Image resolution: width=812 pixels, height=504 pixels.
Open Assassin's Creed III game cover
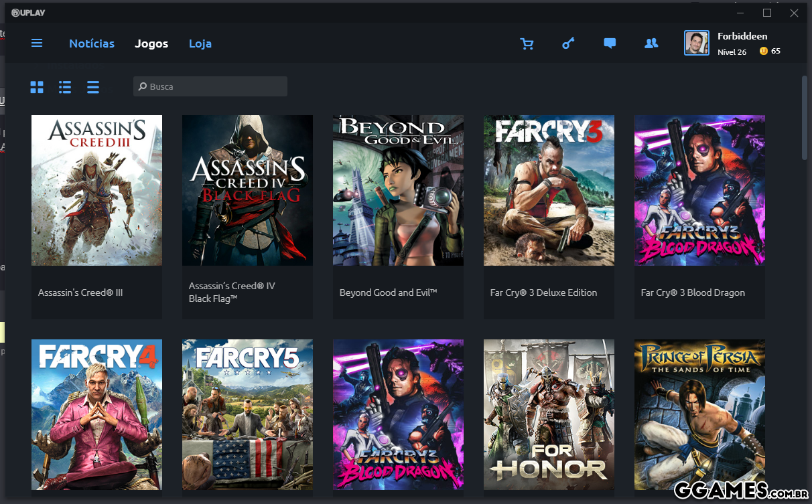tap(96, 190)
